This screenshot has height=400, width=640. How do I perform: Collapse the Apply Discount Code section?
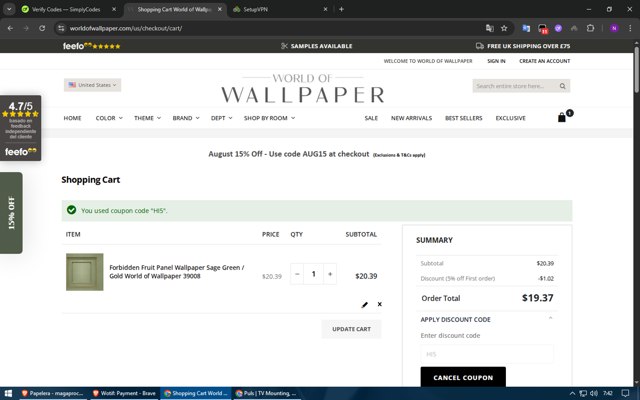coord(550,318)
